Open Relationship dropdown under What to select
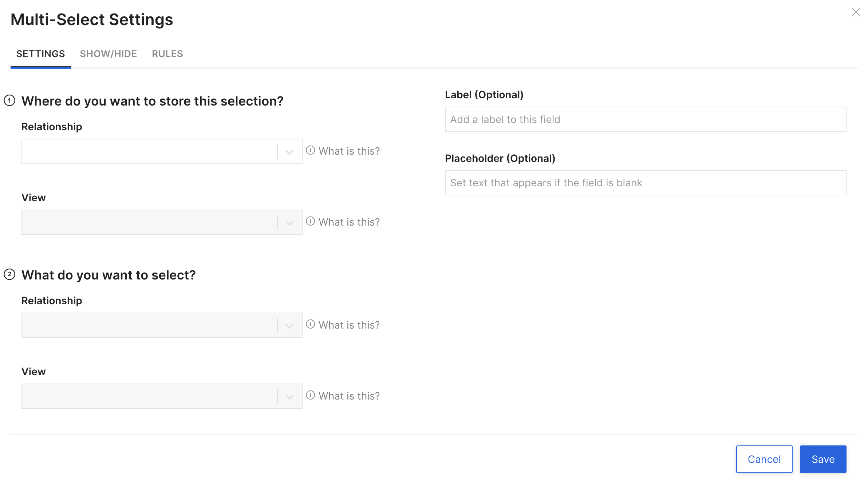This screenshot has height=484, width=868. coord(162,325)
